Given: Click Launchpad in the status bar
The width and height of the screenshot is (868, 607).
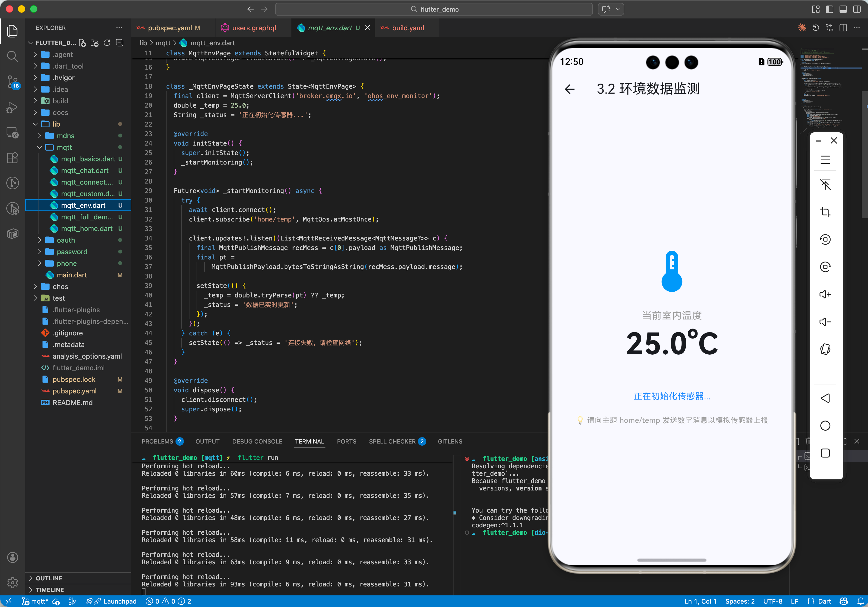Looking at the screenshot, I should click(x=119, y=601).
